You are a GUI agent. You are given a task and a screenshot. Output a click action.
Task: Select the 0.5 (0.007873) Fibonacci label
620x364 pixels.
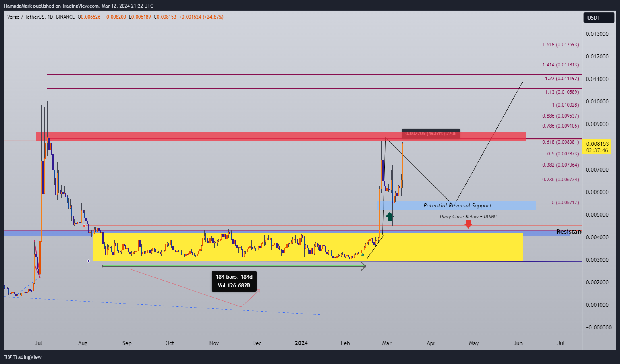563,154
